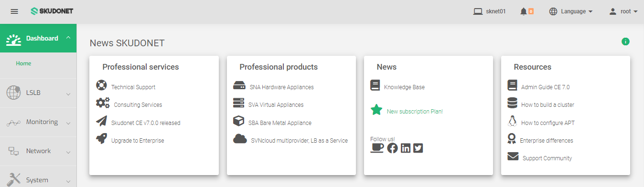Click the green info icon

coord(625,42)
